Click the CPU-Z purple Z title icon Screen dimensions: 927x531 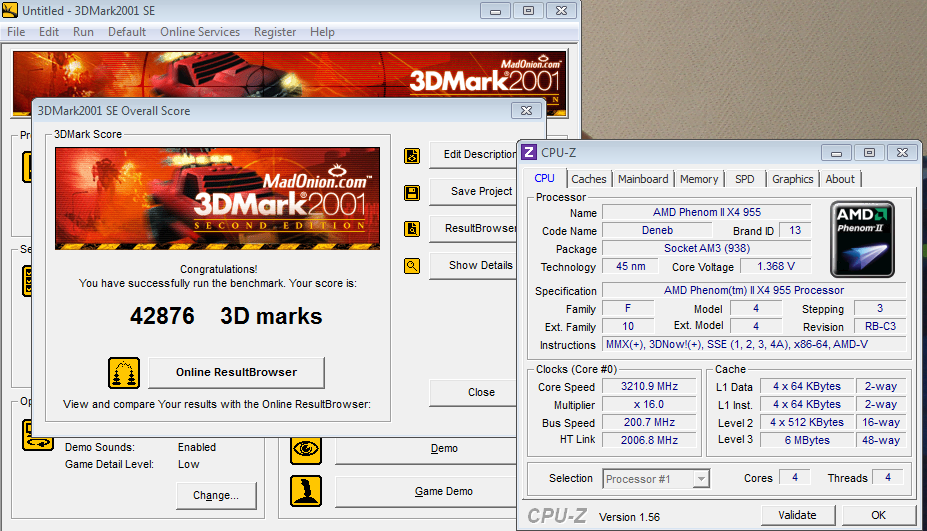pos(529,153)
